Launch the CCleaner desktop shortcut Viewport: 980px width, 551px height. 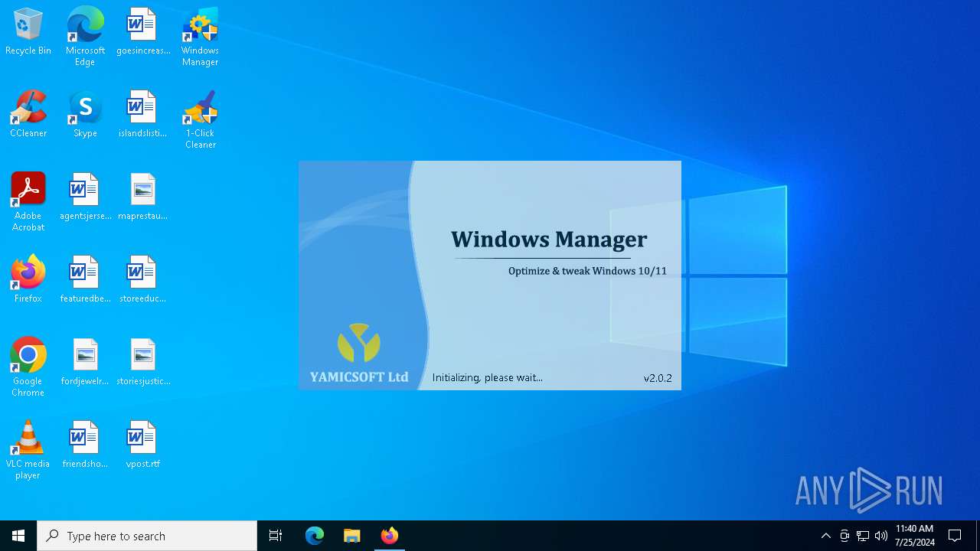[28, 115]
